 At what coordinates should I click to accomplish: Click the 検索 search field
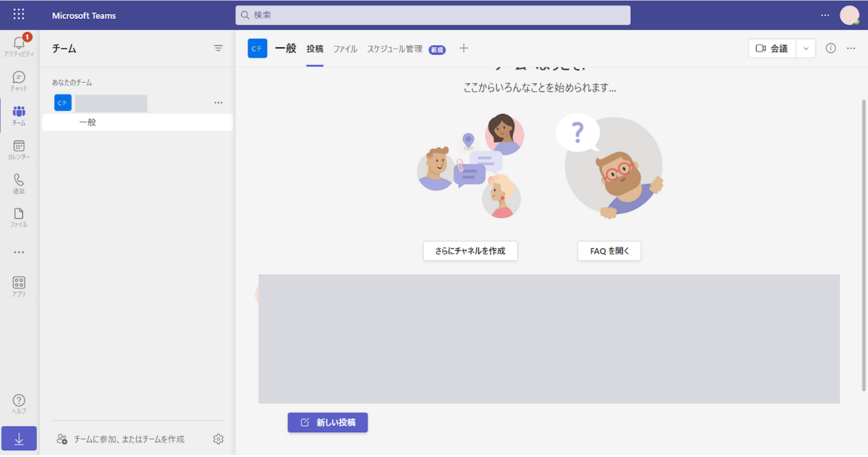(432, 15)
